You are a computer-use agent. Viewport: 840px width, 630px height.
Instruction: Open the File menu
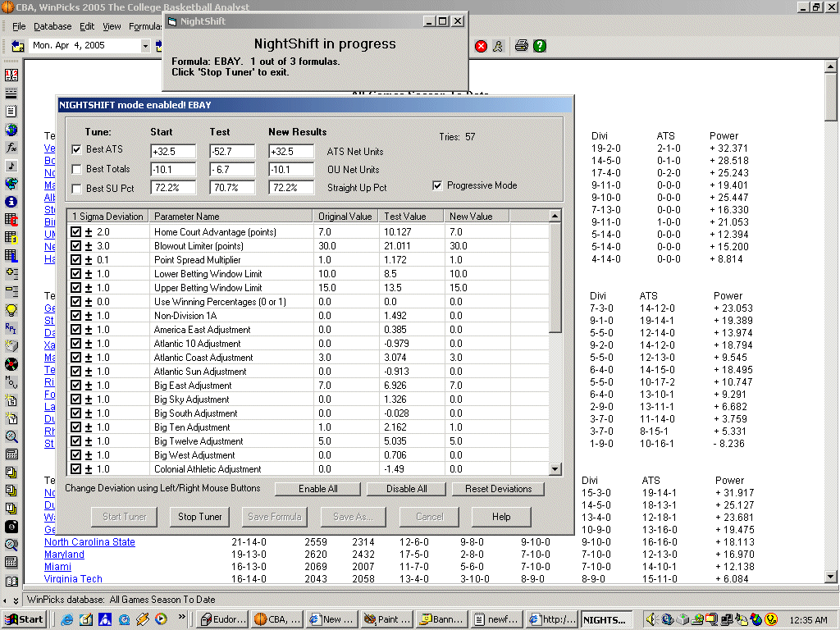(19, 26)
